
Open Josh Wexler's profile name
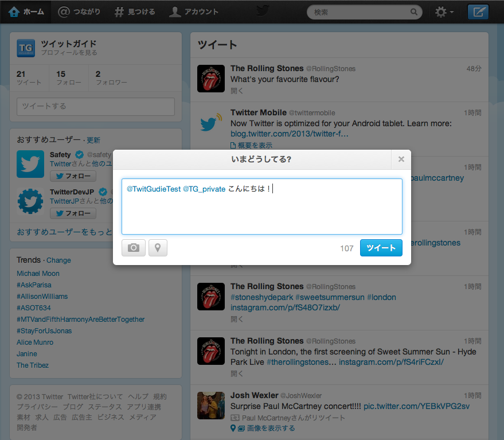point(254,395)
